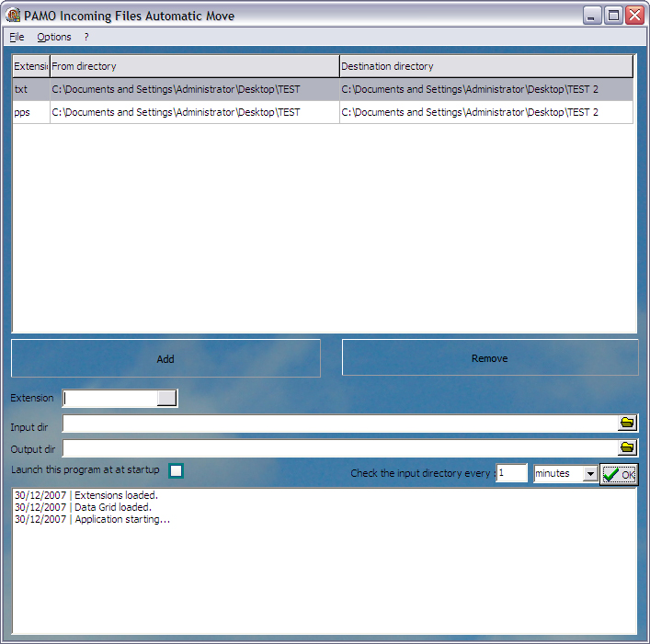This screenshot has width=650, height=644.
Task: Select the txt extension row cell
Action: tap(31, 89)
